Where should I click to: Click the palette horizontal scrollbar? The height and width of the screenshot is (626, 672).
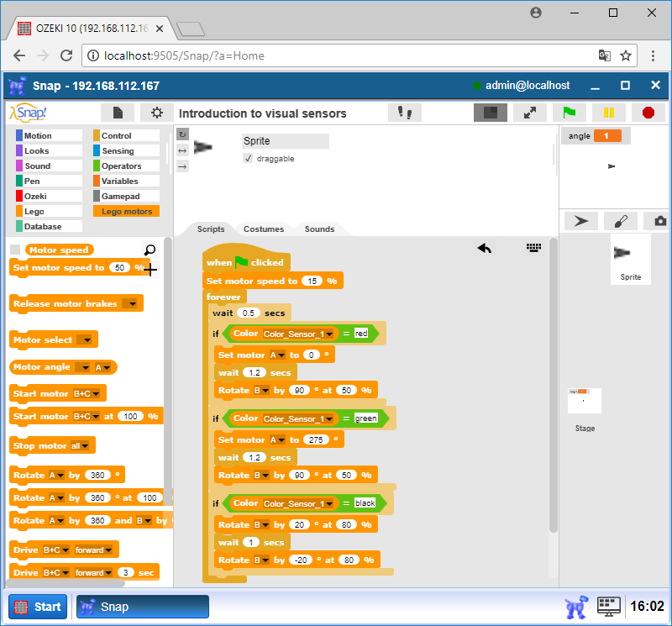pos(66,583)
